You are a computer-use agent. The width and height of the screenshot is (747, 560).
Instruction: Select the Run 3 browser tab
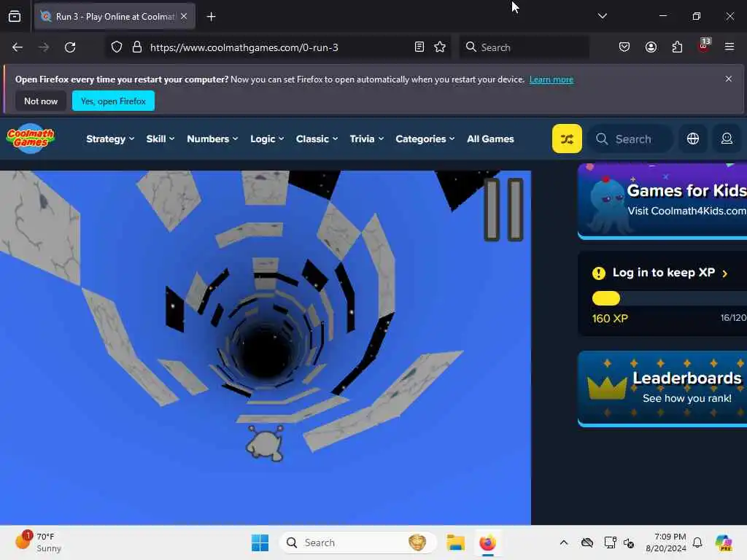pos(115,17)
